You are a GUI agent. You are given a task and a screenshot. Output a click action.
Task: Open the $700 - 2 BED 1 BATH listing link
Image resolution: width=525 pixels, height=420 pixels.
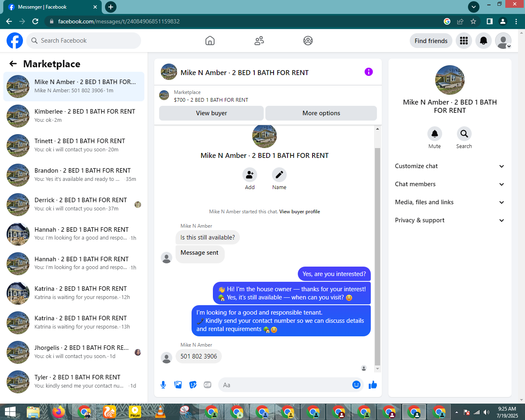pyautogui.click(x=211, y=100)
